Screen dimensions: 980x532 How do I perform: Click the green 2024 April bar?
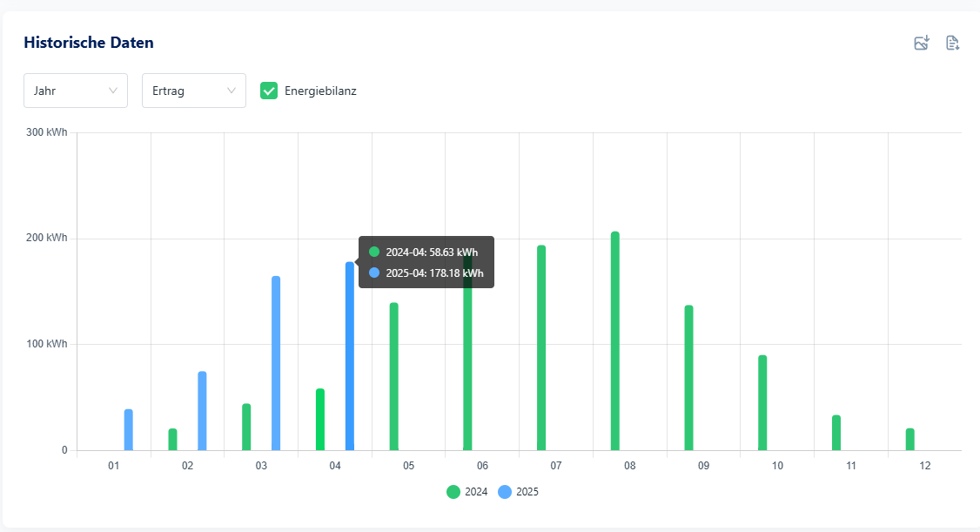(x=320, y=420)
